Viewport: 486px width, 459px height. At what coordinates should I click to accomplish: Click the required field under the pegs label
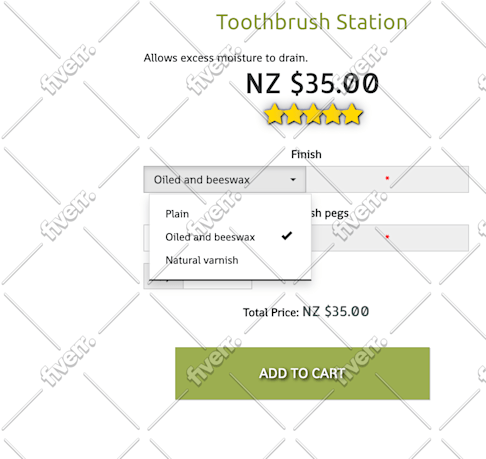(390, 238)
